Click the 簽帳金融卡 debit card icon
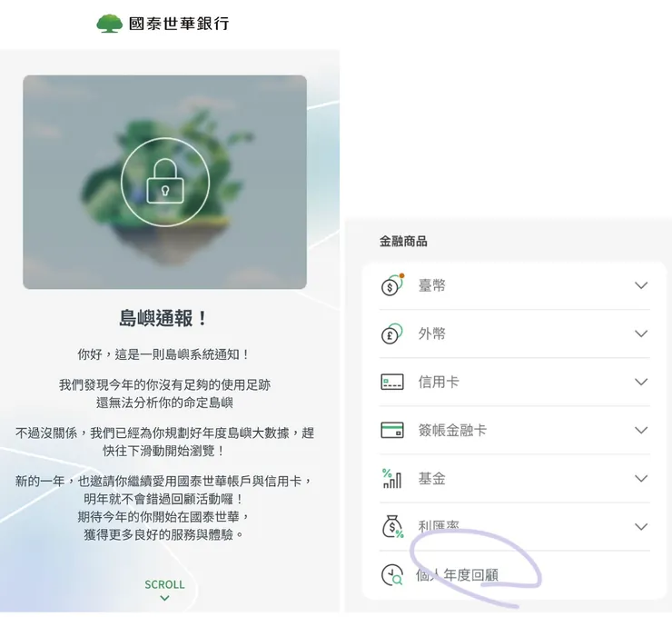Screen dimensions: 672x617 392,430
